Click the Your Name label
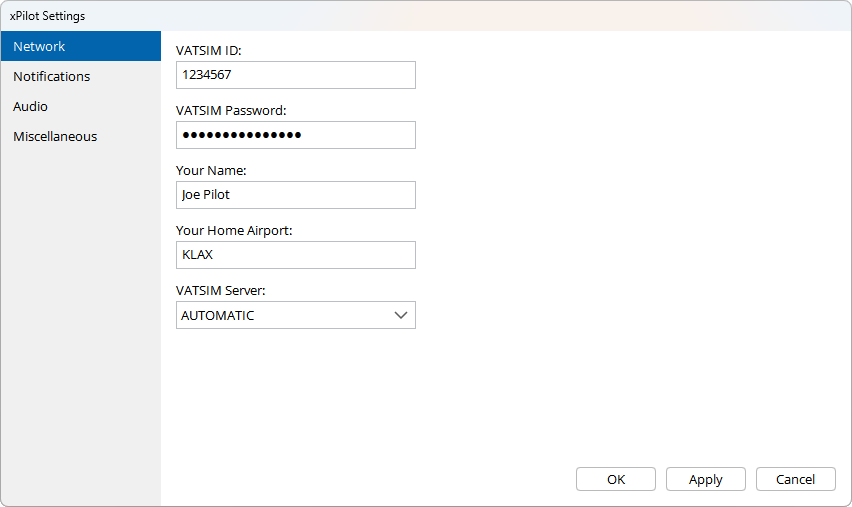Viewport: 852px width, 507px height. 211,170
